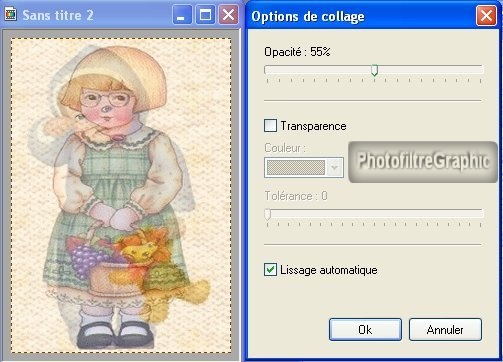Close the Sans titre 2 image window

tap(228, 15)
